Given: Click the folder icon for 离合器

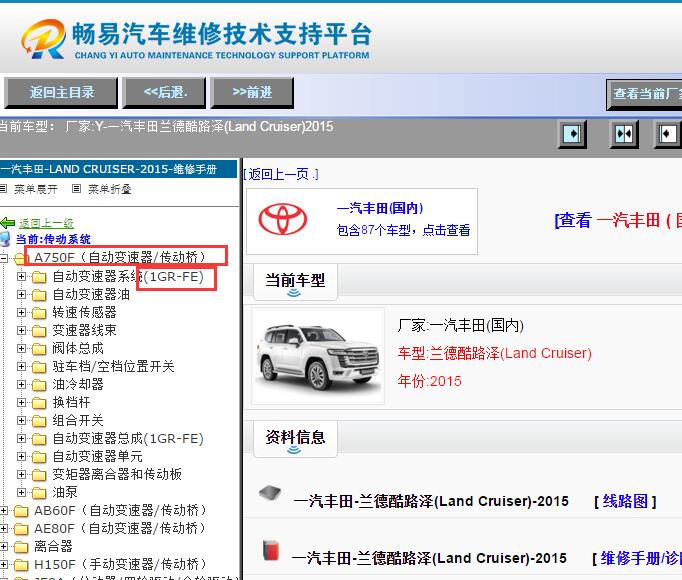Looking at the screenshot, I should [20, 547].
